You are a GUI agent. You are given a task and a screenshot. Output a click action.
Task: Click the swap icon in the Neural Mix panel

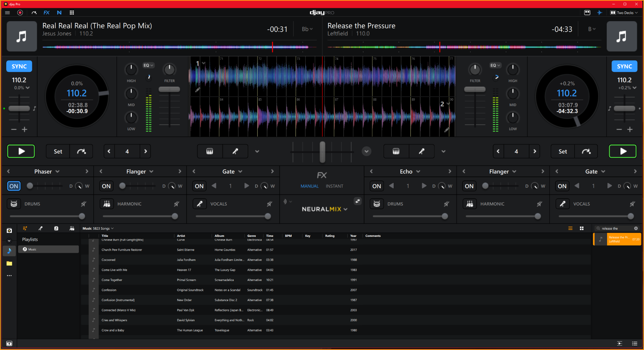pos(358,201)
